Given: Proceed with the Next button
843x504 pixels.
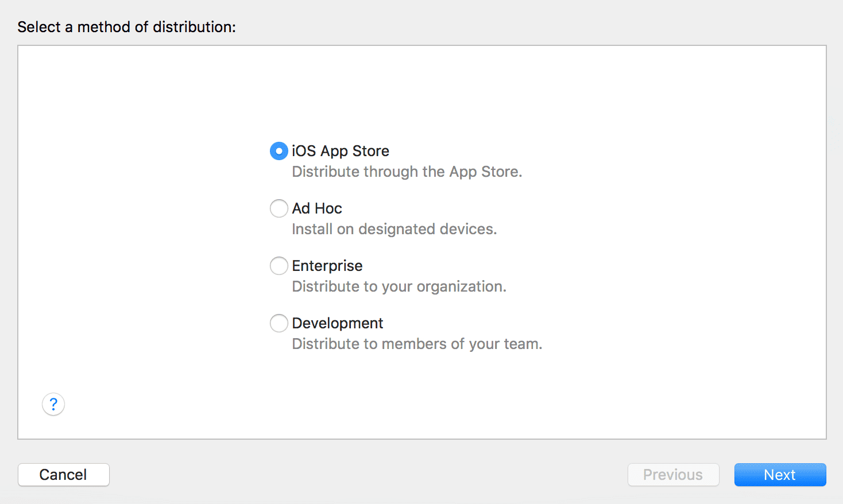Looking at the screenshot, I should [780, 475].
